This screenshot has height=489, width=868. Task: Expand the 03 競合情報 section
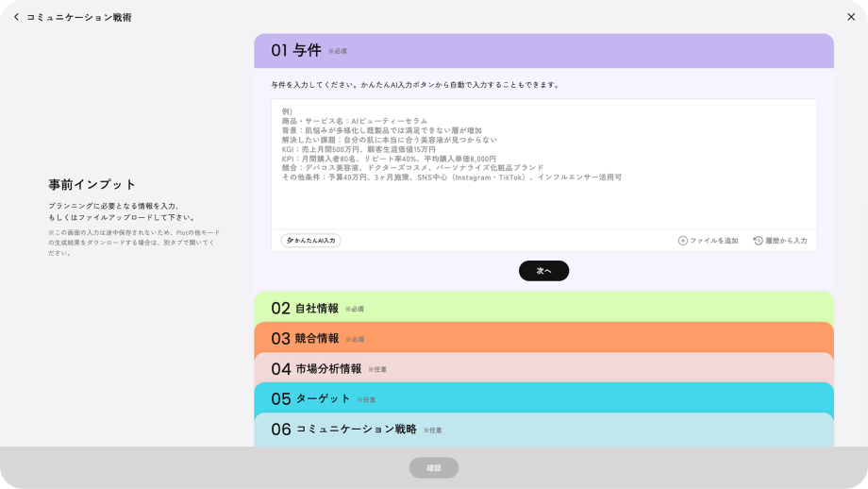coord(543,338)
